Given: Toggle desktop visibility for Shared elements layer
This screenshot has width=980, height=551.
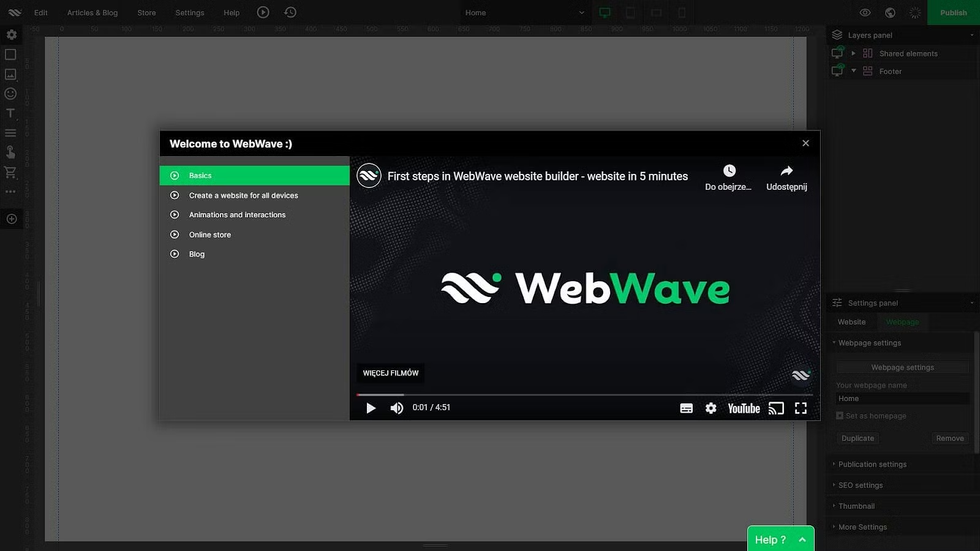Looking at the screenshot, I should pos(837,53).
